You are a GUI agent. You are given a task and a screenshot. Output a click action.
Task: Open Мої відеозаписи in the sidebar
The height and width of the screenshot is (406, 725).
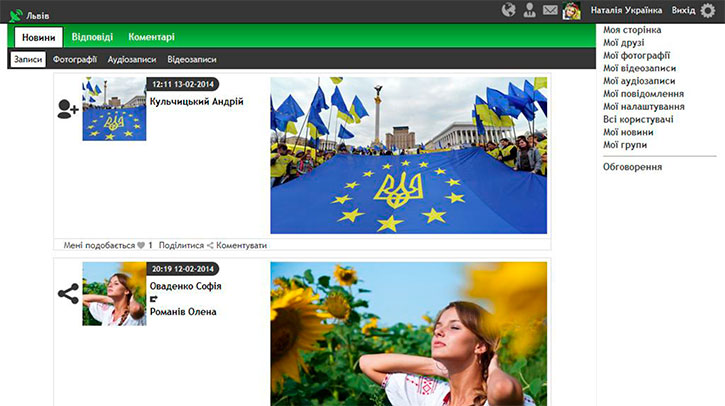[x=639, y=68]
